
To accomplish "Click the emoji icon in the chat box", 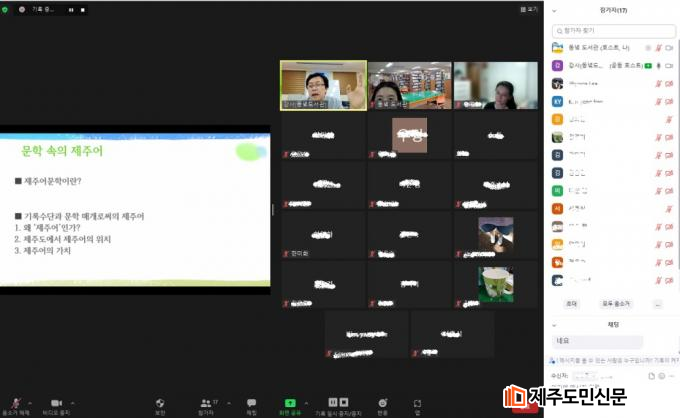I will [660, 376].
